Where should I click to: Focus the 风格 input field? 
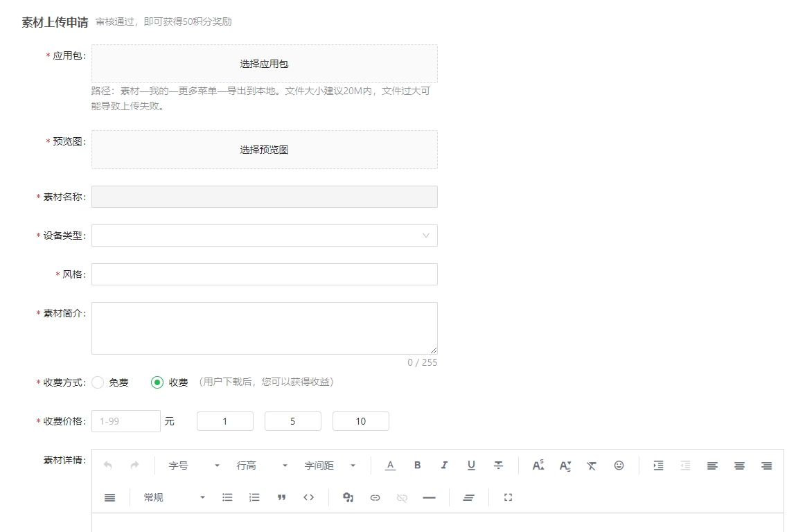(x=265, y=274)
